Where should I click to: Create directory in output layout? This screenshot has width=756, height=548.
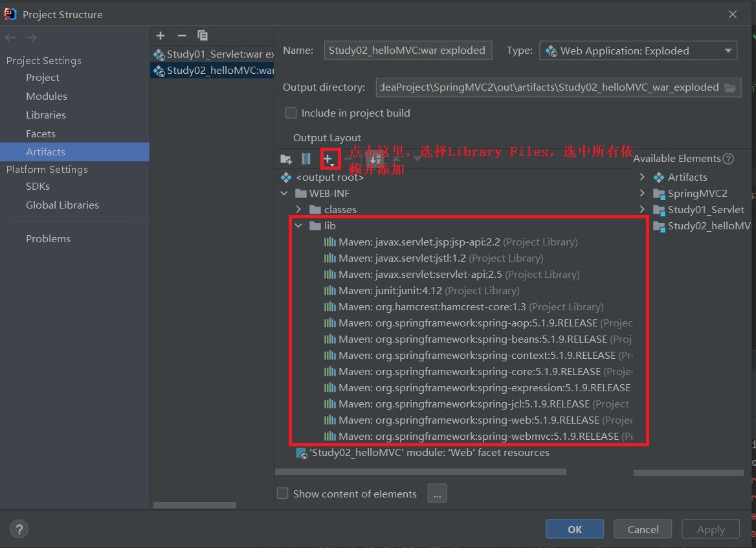click(286, 159)
